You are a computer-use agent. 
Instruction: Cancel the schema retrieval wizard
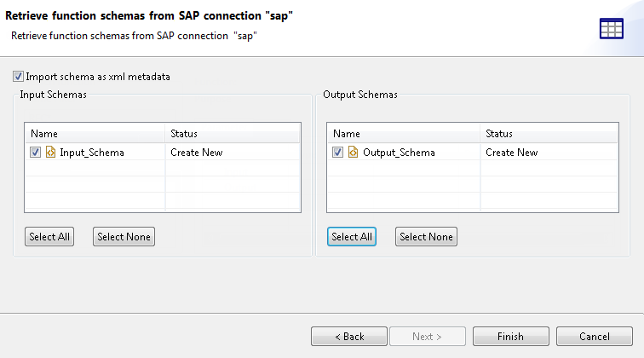594,337
